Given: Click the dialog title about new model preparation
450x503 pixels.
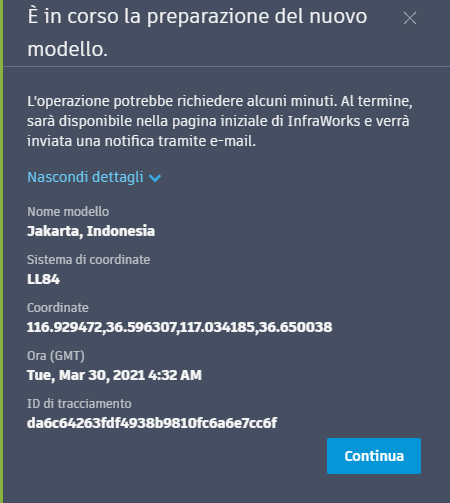Looking at the screenshot, I should pos(197,33).
